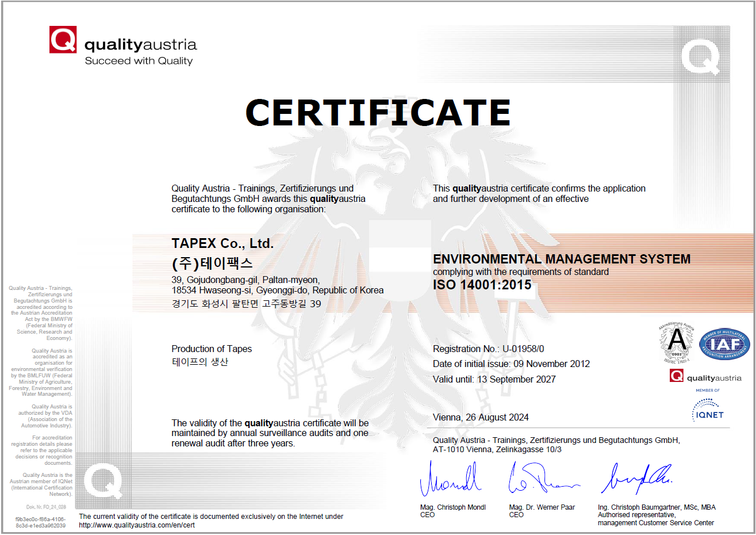Image resolution: width=756 pixels, height=535 pixels.
Task: Click 'complying with the requirements of standard'
Action: [521, 272]
